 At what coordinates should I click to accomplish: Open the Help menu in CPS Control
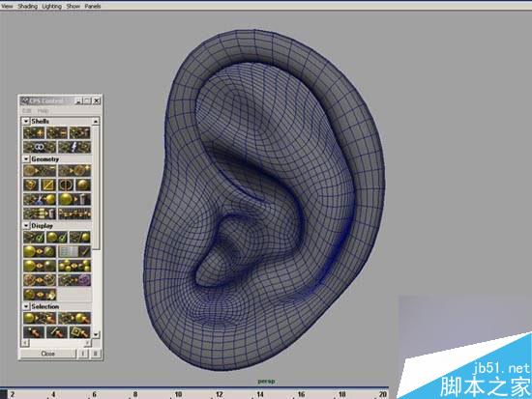click(43, 111)
